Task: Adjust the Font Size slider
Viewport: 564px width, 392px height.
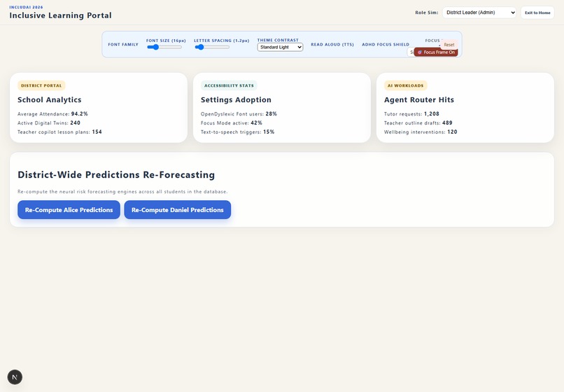Action: tap(164, 47)
